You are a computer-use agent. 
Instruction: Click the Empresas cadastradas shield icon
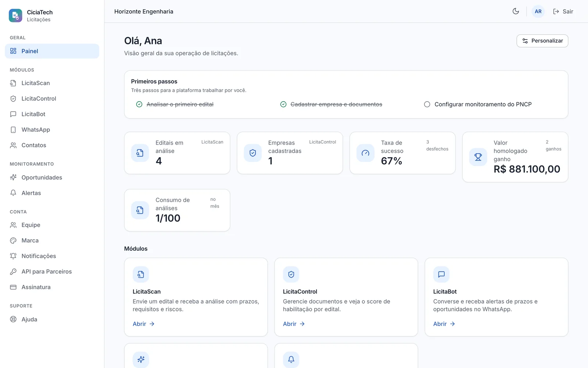point(253,153)
